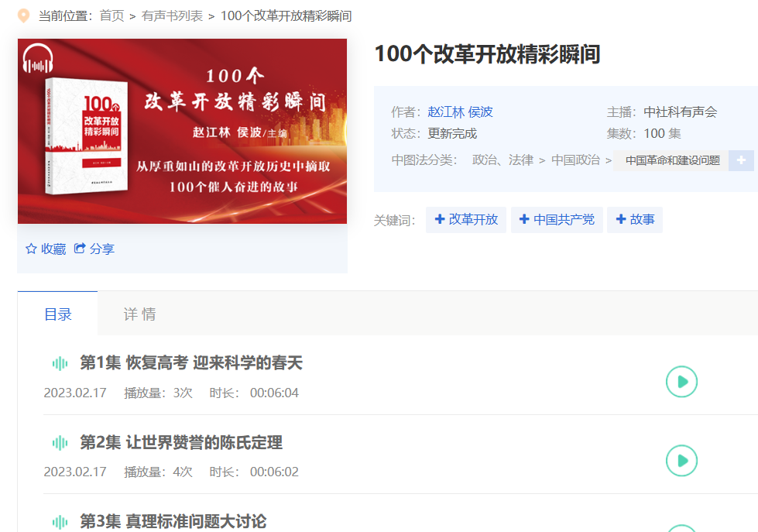Click the plus icon on 故事 keyword

coord(621,219)
